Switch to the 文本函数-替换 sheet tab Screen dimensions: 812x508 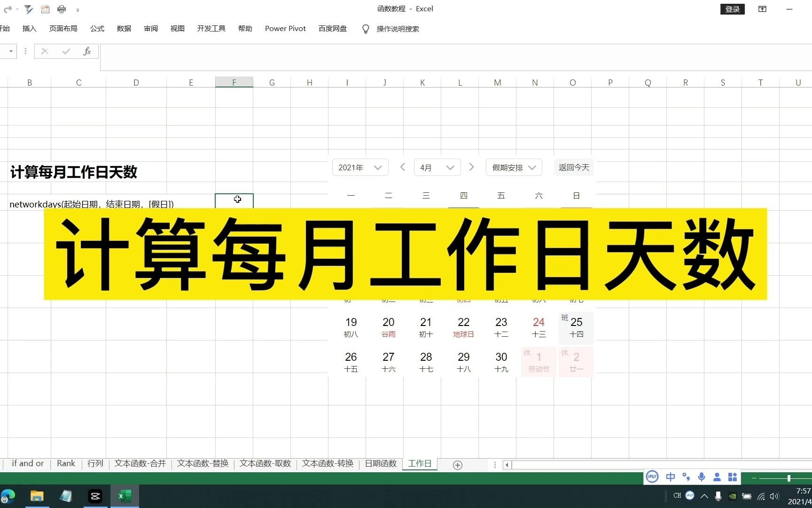point(203,464)
